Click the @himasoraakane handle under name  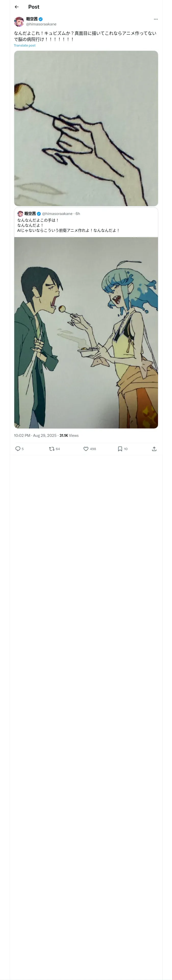pyautogui.click(x=41, y=24)
